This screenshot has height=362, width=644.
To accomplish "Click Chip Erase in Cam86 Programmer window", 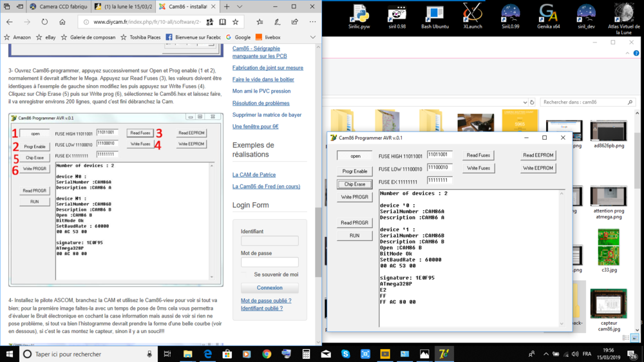I will (x=354, y=184).
